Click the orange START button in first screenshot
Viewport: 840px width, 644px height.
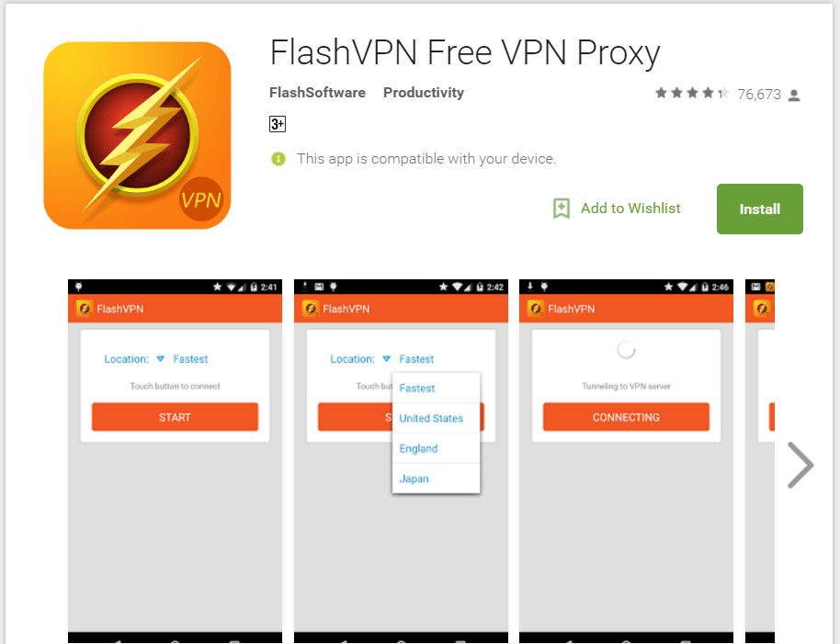point(175,417)
